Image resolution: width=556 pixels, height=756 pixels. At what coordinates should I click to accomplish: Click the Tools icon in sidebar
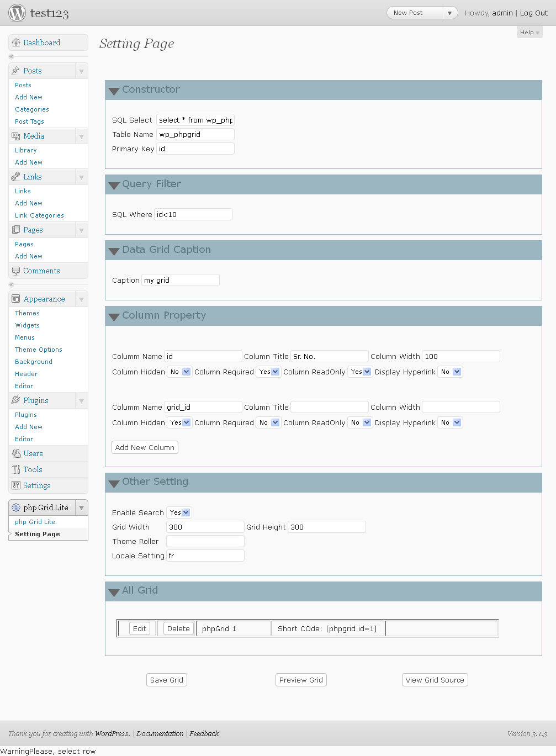[16, 469]
